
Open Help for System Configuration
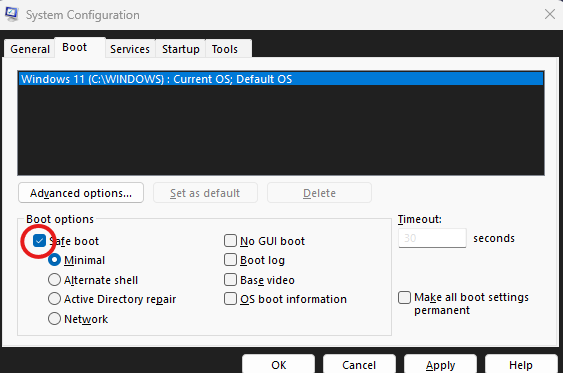point(521,364)
